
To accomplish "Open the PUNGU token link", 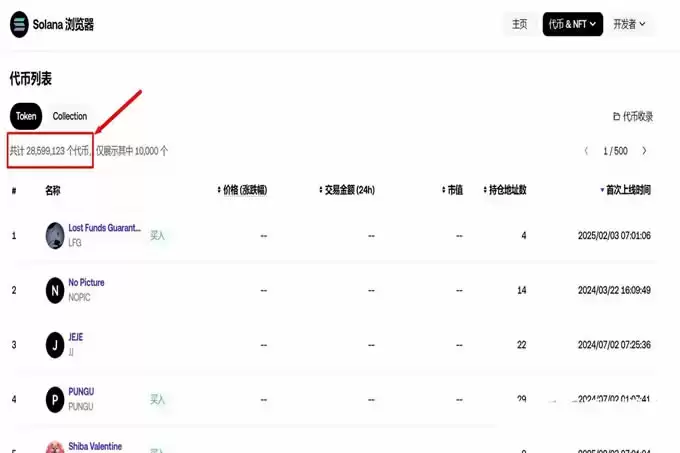I will [x=81, y=392].
